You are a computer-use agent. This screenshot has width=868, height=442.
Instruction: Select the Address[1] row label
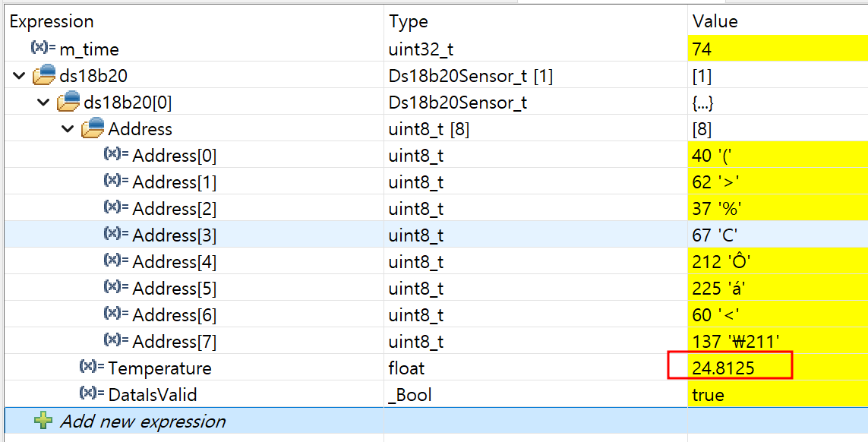click(x=175, y=183)
